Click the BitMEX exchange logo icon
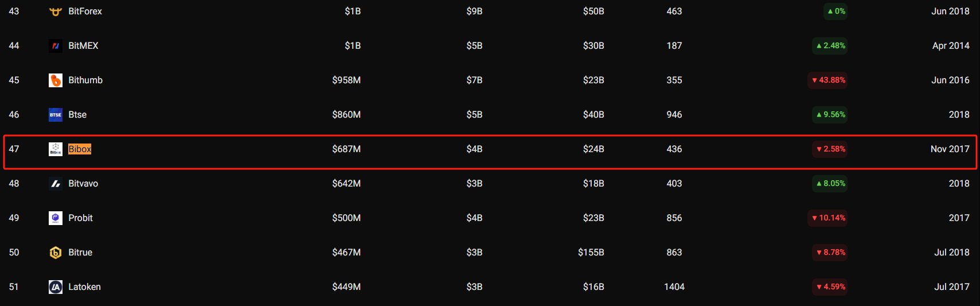The image size is (980, 306). 56,46
